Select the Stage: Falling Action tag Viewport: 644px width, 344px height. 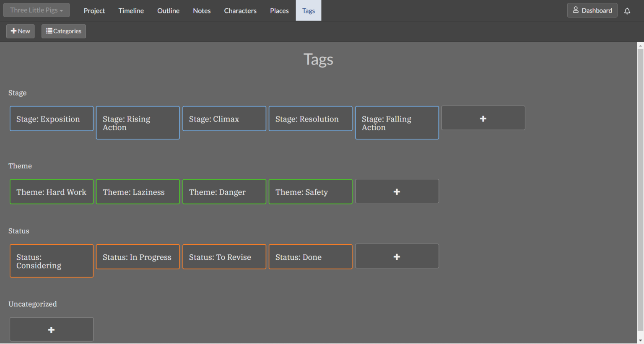click(x=397, y=123)
